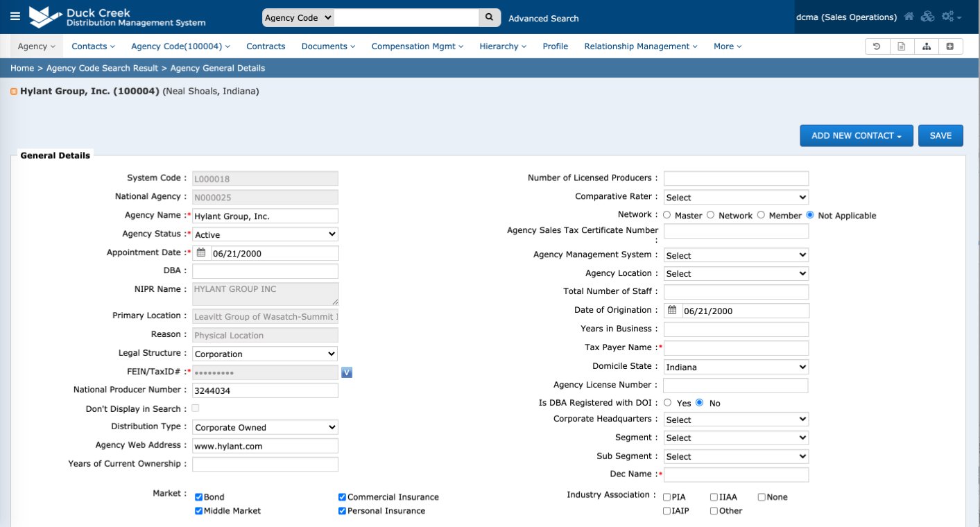Open Appointment Date calendar icon
Image resolution: width=980 pixels, height=527 pixels.
[x=201, y=253]
